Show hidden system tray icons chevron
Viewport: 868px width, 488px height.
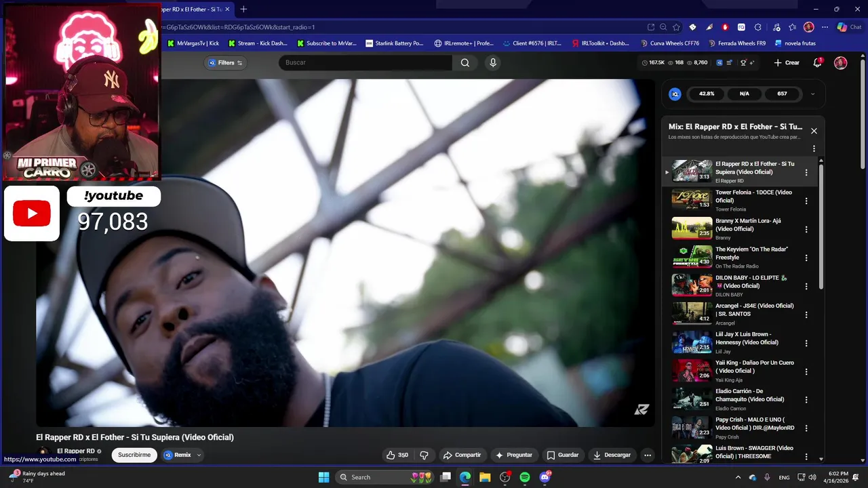point(738,477)
